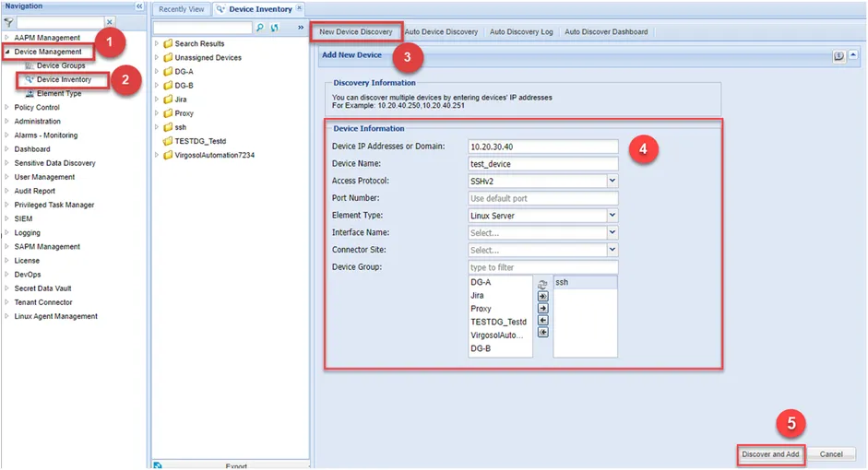Expand the AAPM Management navigation node
The image size is (868, 470).
(x=7, y=38)
